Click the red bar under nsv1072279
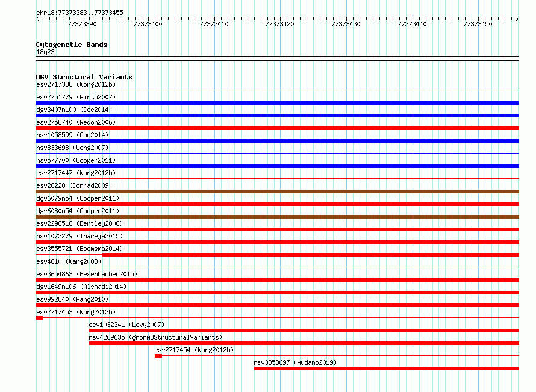The image size is (536, 392). (277, 242)
